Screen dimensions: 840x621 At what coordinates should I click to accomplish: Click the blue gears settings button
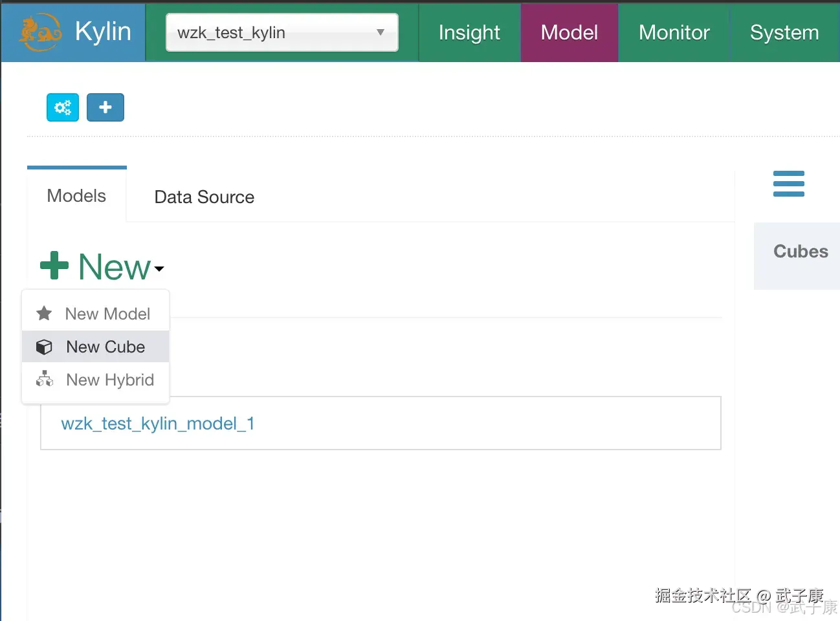63,107
